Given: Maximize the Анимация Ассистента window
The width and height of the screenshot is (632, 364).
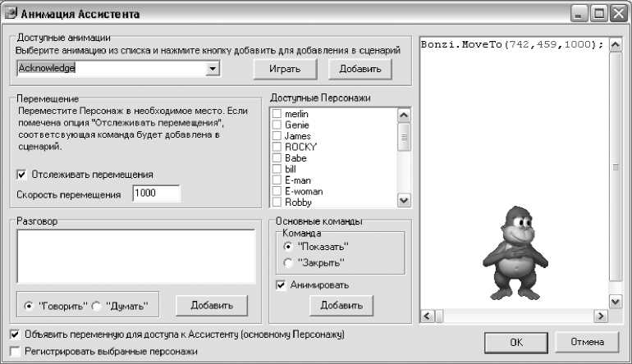Looking at the screenshot, I should click(x=598, y=14).
